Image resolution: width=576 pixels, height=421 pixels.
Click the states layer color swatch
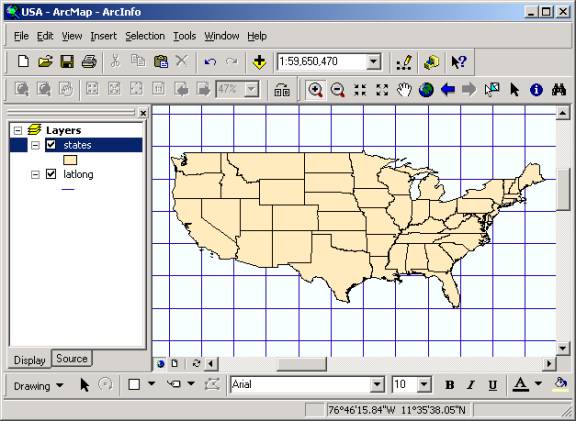click(70, 160)
